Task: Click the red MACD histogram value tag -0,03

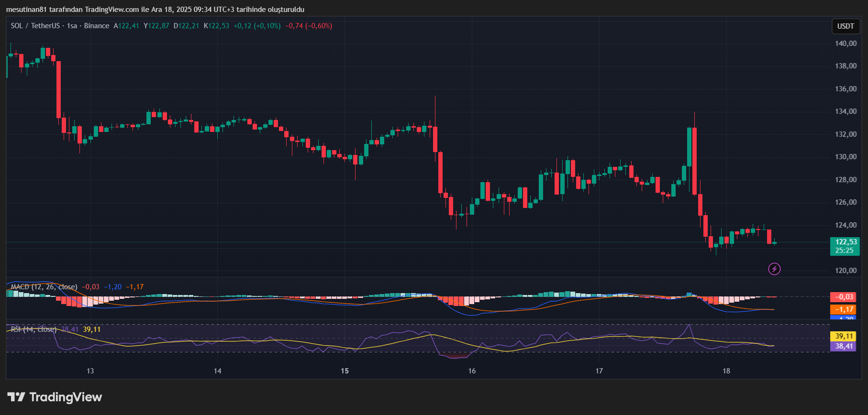Action: [845, 297]
